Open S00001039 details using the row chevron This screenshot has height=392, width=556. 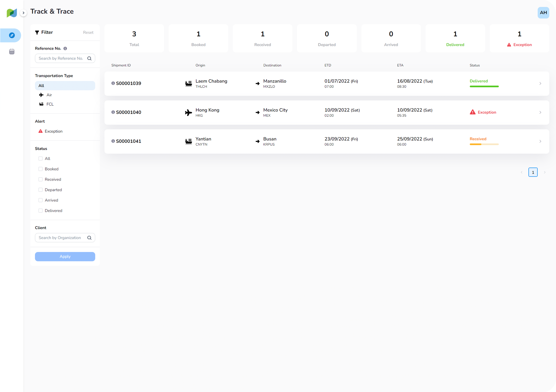tap(540, 83)
